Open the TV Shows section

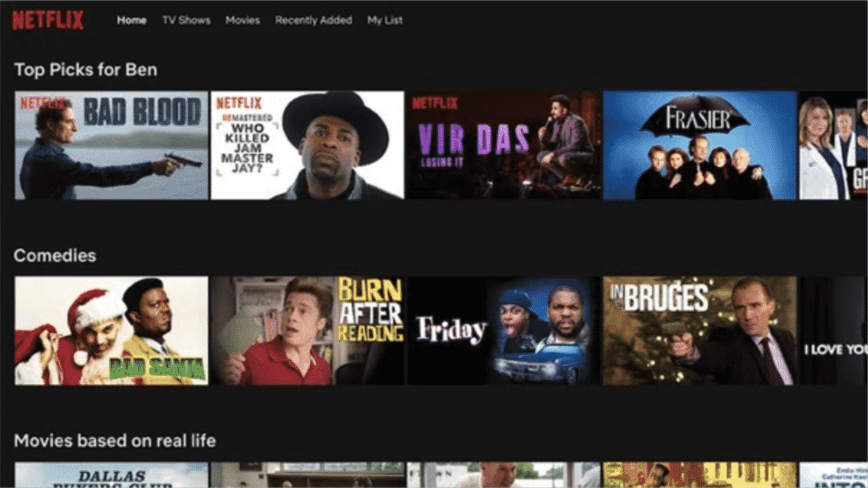pos(186,20)
